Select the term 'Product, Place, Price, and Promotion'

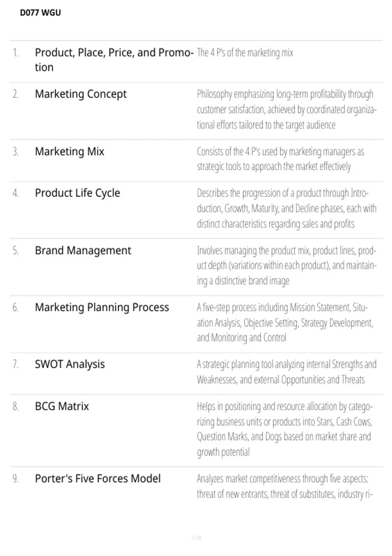[x=114, y=60]
